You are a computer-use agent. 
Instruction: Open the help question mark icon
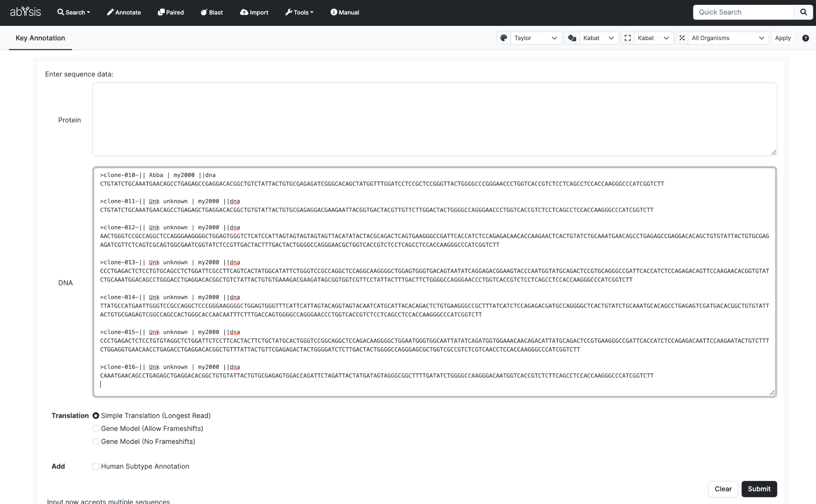(805, 38)
